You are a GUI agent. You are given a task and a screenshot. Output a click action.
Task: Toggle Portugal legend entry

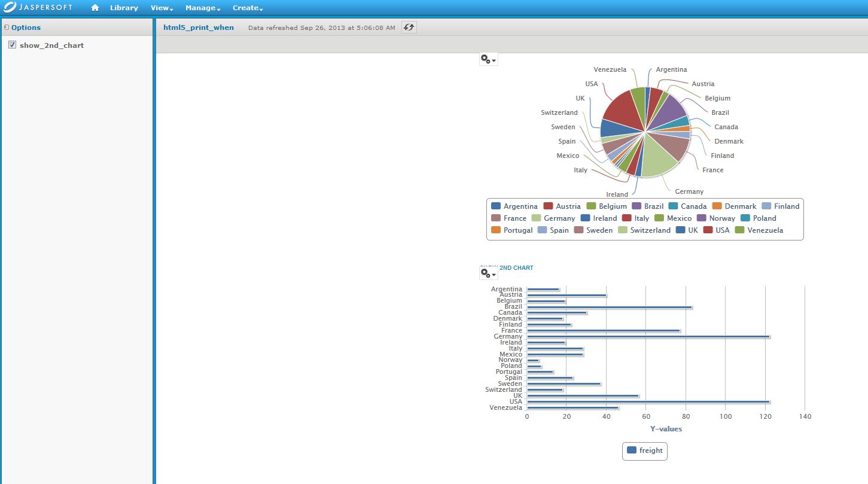(511, 230)
